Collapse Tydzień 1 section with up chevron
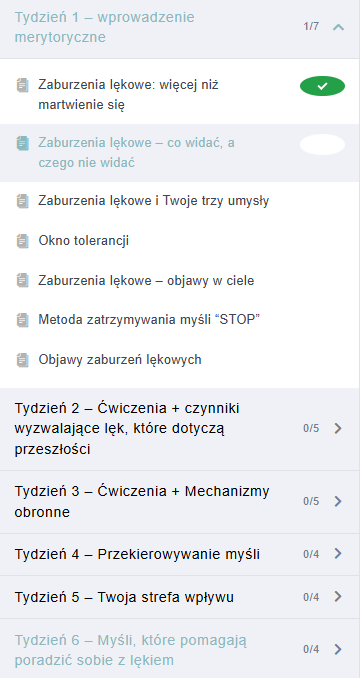Viewport: 360px width, 678px height. coord(338,27)
